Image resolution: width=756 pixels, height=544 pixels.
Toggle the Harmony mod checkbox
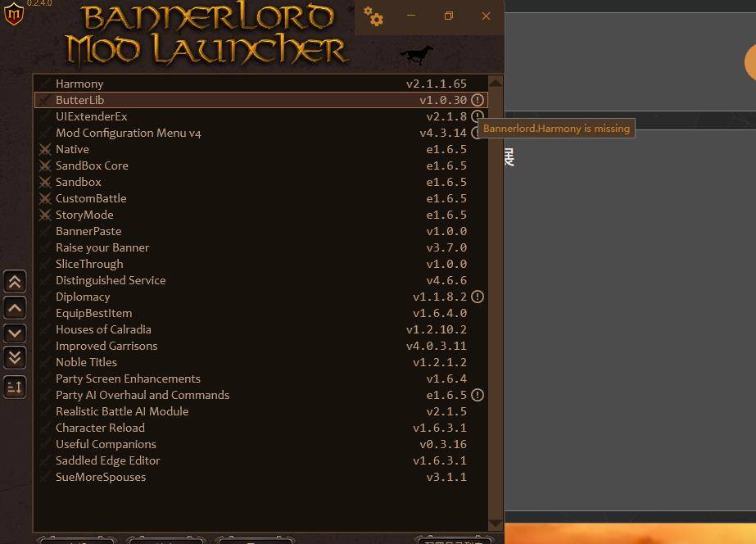(45, 84)
